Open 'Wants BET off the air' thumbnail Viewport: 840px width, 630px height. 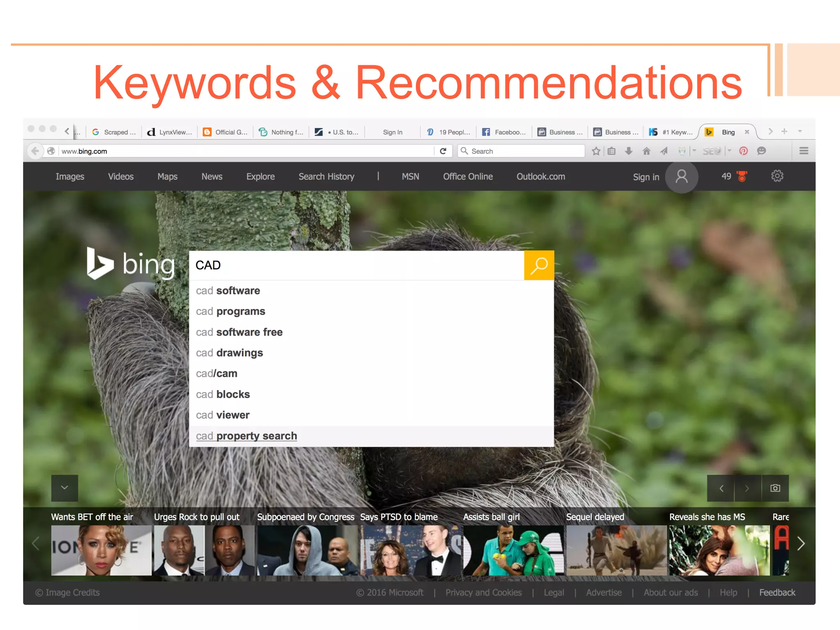pyautogui.click(x=101, y=550)
